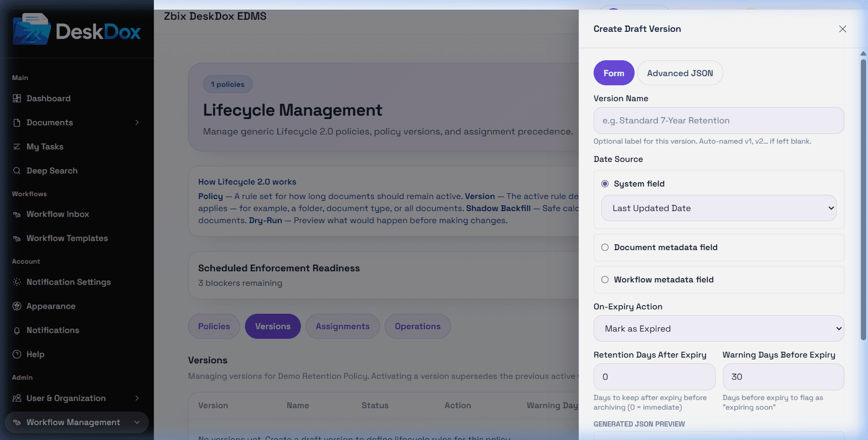Select the Workflow metadata field radio
The image size is (868, 440).
605,280
